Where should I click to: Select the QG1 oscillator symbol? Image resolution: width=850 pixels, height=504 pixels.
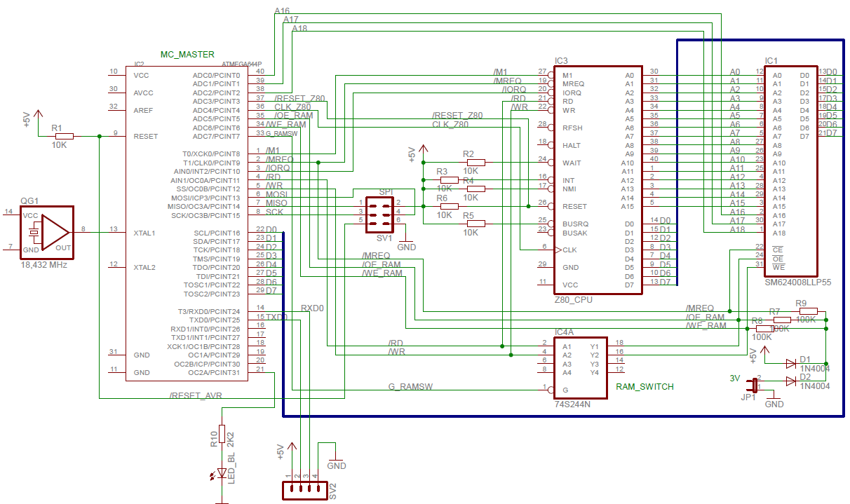pyautogui.click(x=47, y=232)
